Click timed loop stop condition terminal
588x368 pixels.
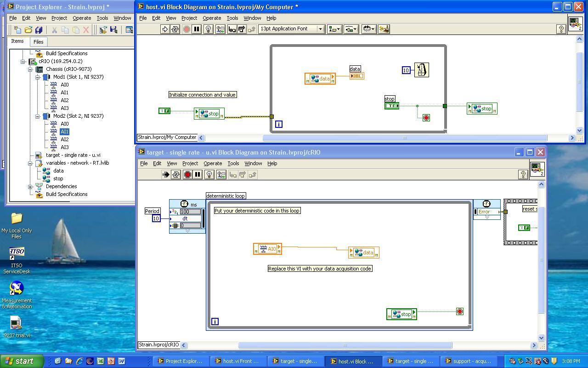(x=459, y=311)
